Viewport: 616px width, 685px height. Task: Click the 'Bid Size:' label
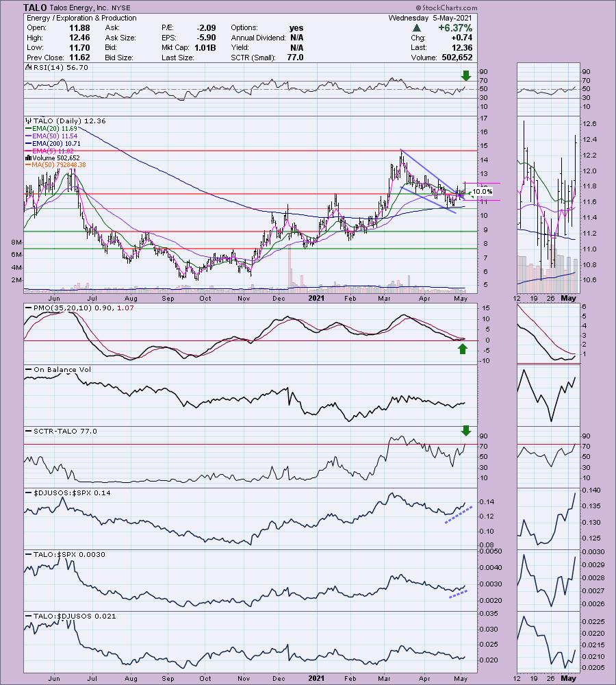119,58
